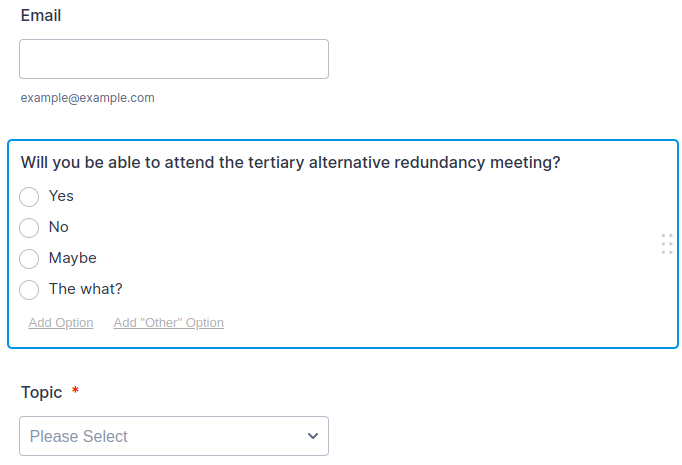Click the chevron arrow in the Topic dropdown
The height and width of the screenshot is (465, 682).
click(313, 436)
